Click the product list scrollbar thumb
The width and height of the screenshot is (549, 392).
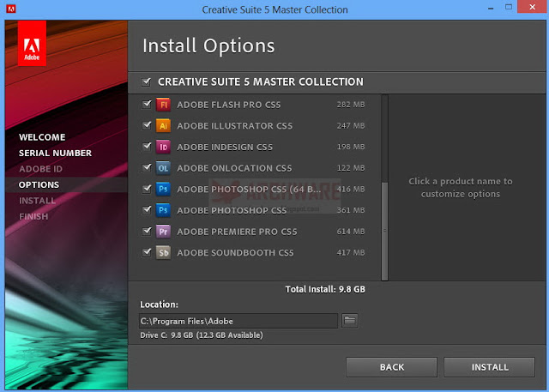[x=384, y=231]
